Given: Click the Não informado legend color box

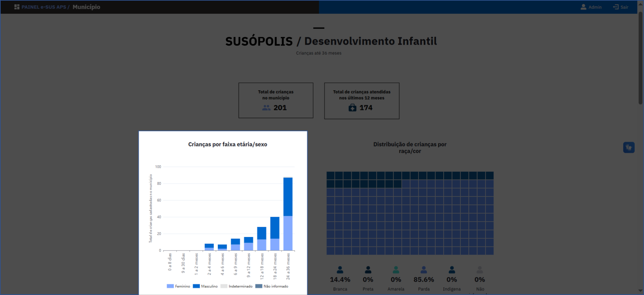Looking at the screenshot, I should click(x=258, y=286).
